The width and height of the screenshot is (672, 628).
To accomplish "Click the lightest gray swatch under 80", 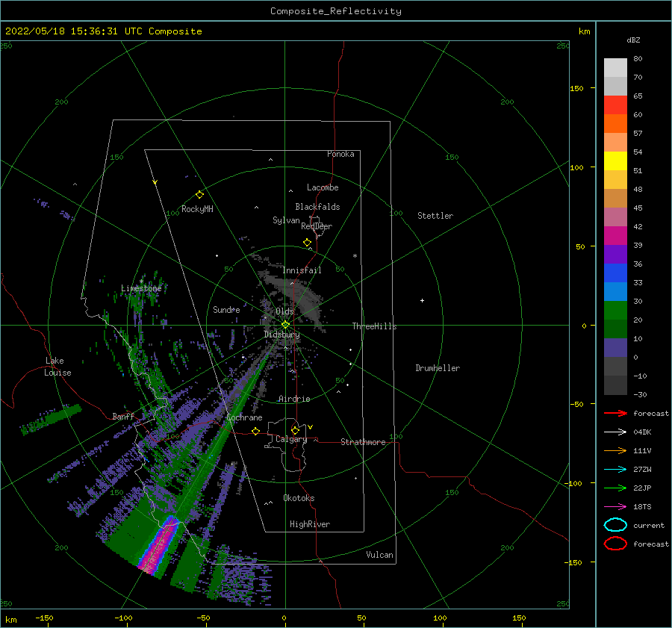I will [615, 67].
